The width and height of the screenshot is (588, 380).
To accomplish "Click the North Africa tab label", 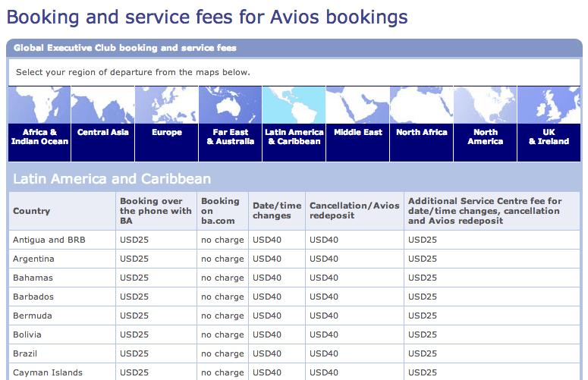I will click(422, 132).
